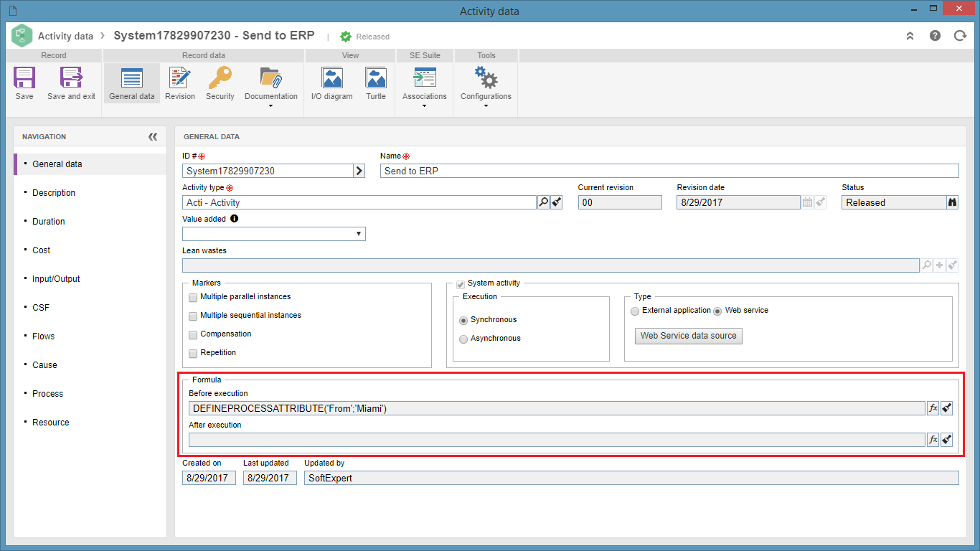980x551 pixels.
Task: Clear the Before execution formula
Action: click(x=946, y=408)
